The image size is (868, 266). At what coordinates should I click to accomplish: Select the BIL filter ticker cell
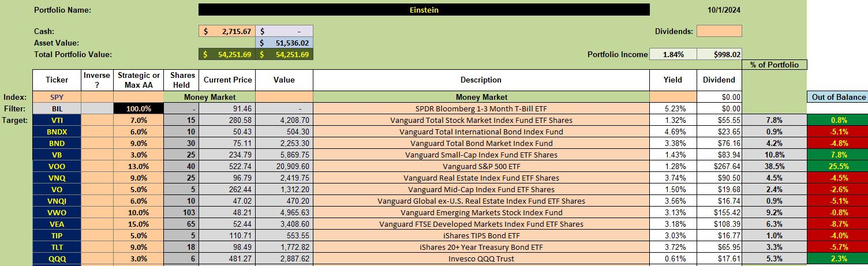tap(57, 108)
